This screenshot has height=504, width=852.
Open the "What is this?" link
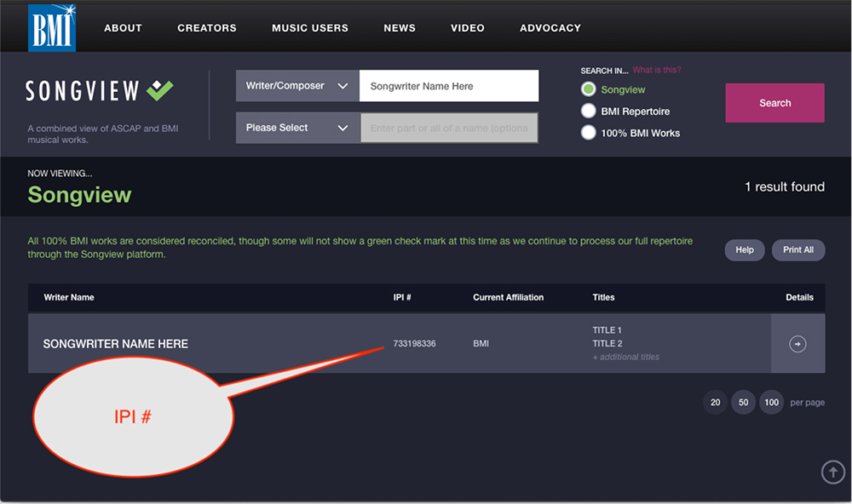point(656,70)
